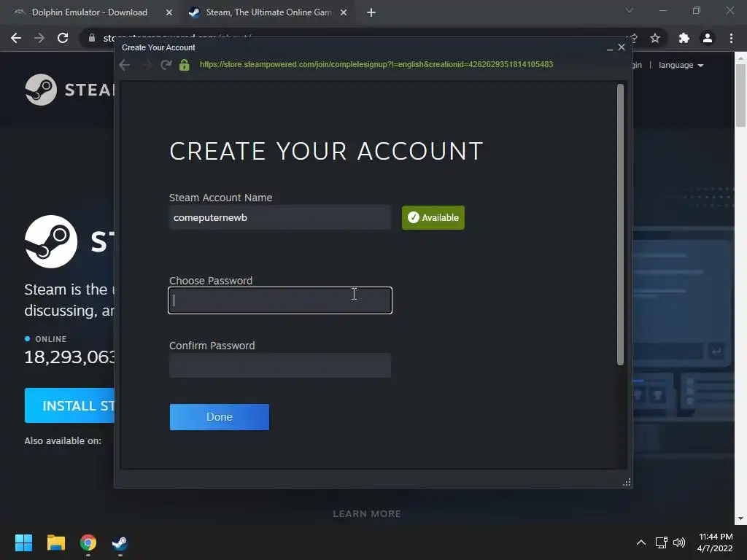Click the Confirm Password field
747x560 pixels.
280,365
